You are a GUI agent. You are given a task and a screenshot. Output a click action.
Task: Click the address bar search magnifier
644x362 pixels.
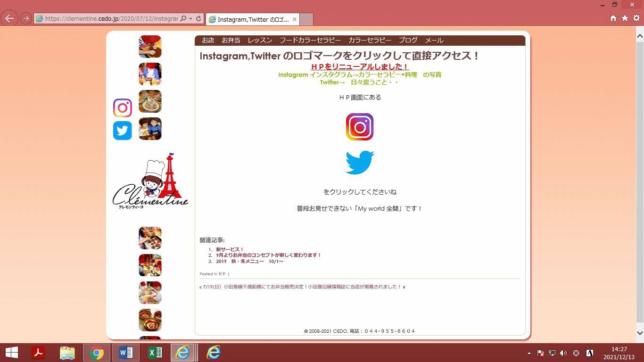(x=183, y=19)
